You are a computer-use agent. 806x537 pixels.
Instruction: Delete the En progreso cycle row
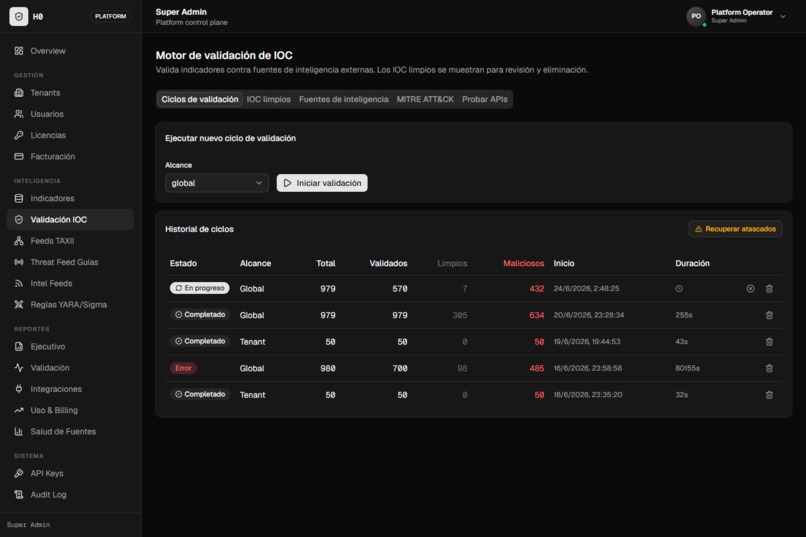pyautogui.click(x=769, y=289)
